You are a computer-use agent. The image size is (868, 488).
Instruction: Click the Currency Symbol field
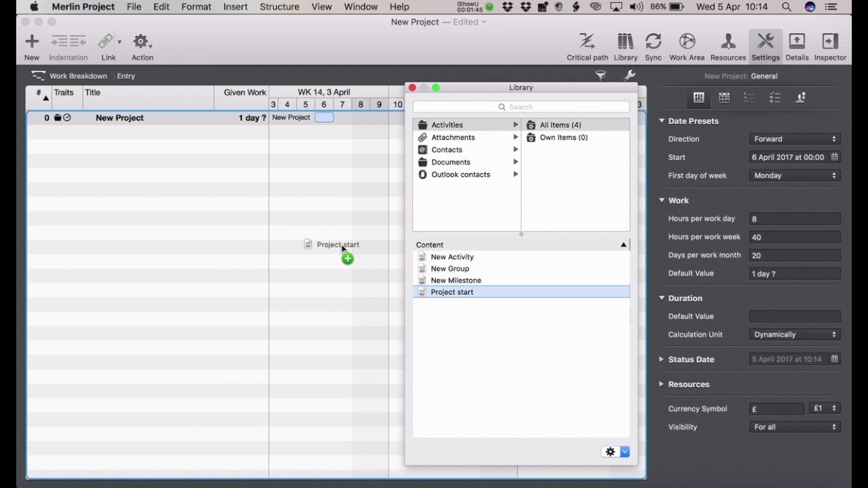776,409
